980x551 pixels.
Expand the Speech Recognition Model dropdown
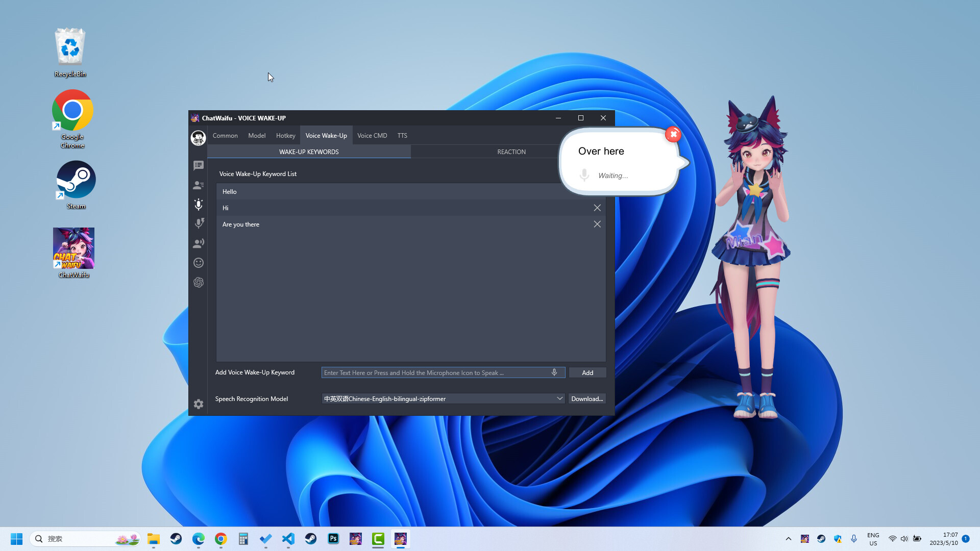[559, 398]
